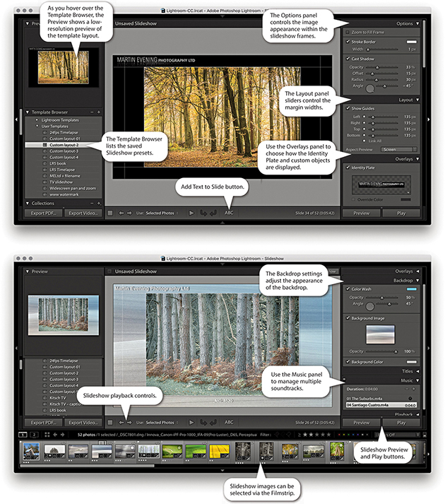Open Aspect Preview Screen dropdown
445x504 pixels.
(x=398, y=149)
